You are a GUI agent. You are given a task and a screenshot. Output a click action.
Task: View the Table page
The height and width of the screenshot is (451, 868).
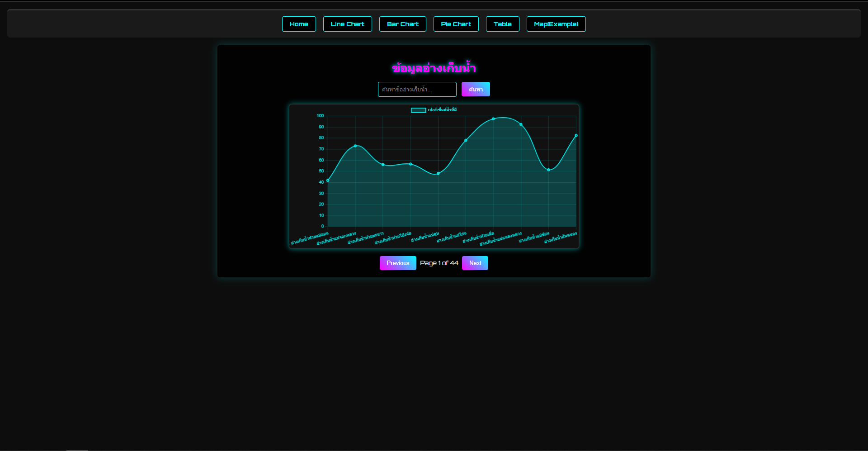pos(502,24)
